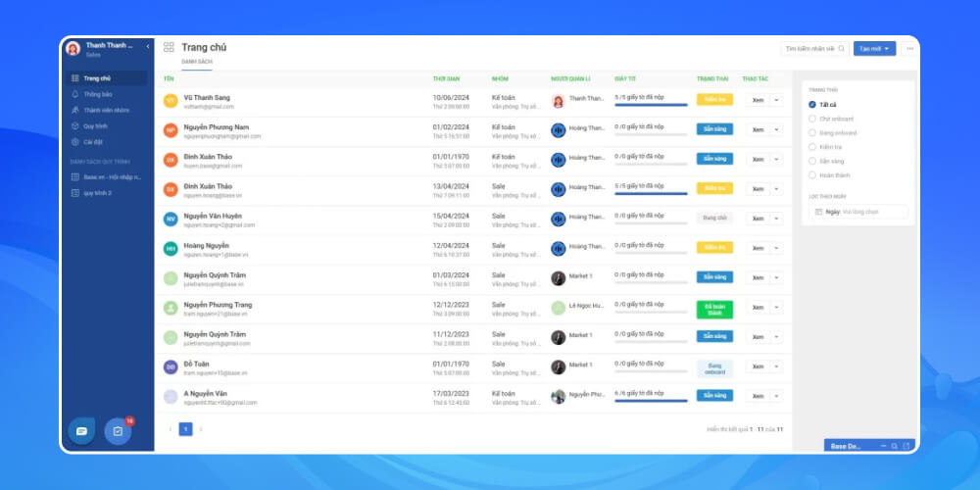Click Xem for Đinh Xuân Thảo dated 01/01/1970

click(758, 160)
